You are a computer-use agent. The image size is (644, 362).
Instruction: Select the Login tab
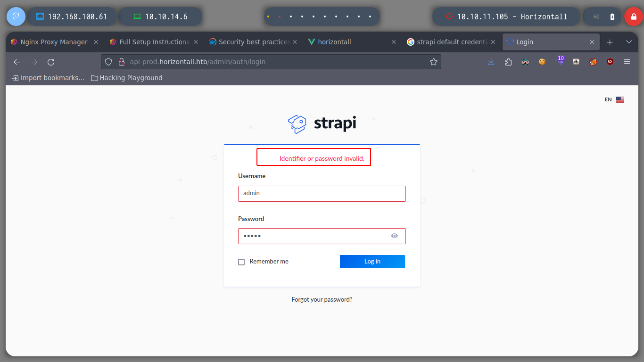pyautogui.click(x=551, y=42)
